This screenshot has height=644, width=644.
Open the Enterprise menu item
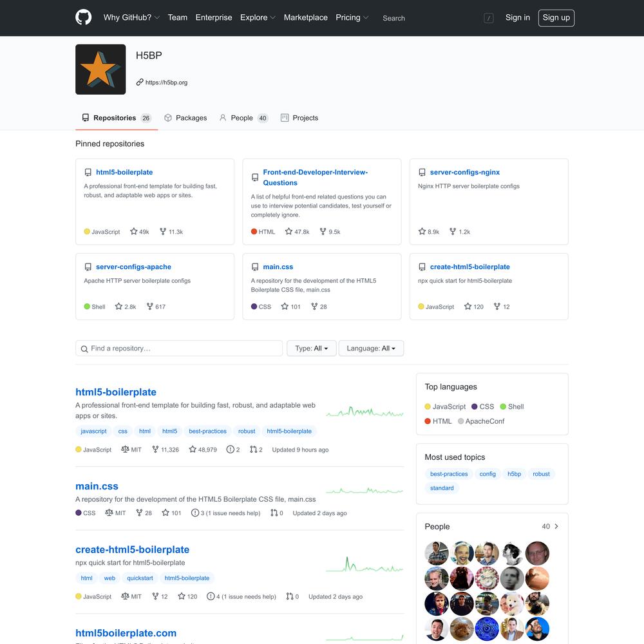pyautogui.click(x=214, y=17)
